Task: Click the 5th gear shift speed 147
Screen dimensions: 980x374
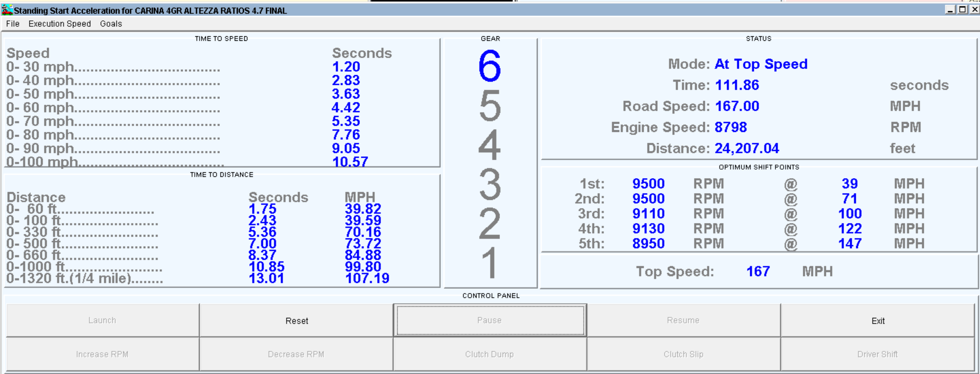Action: click(x=850, y=243)
